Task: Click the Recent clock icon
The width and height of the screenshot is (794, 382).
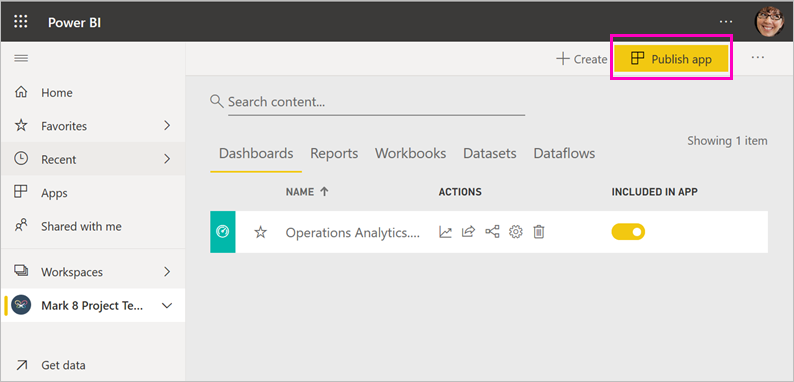Action: click(21, 159)
